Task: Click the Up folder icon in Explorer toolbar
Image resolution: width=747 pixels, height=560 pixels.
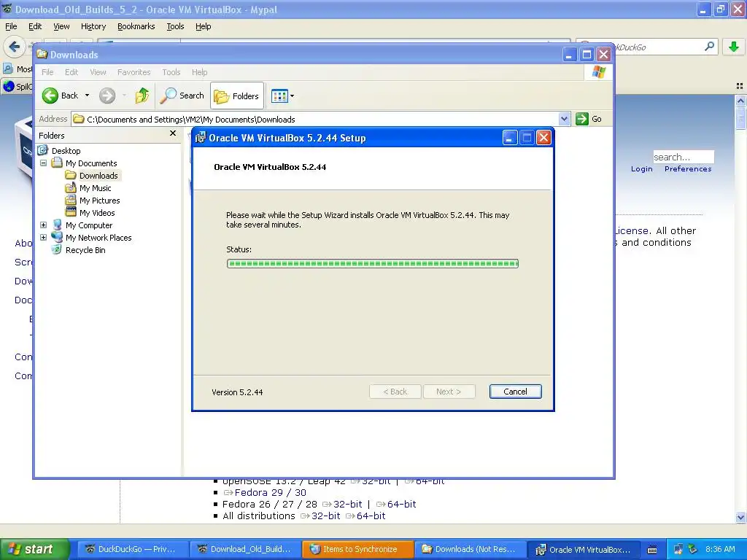Action: [142, 96]
